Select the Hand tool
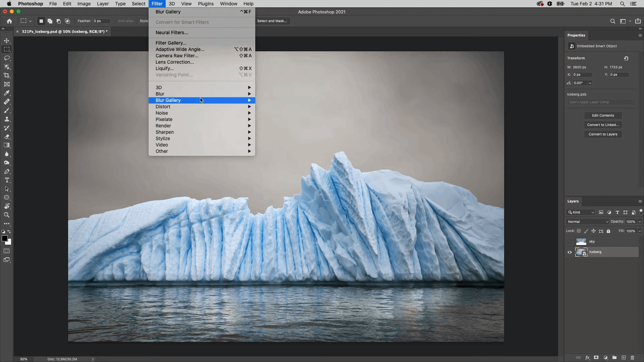 point(7,206)
